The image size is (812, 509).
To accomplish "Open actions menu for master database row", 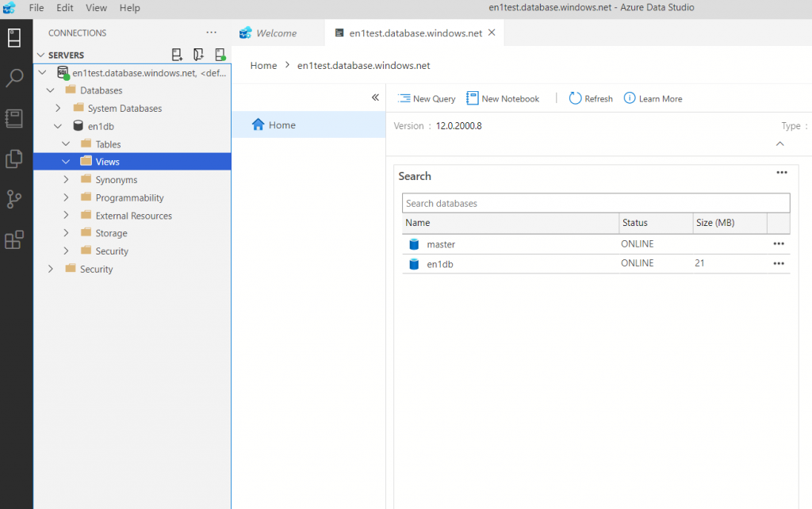I will point(779,243).
